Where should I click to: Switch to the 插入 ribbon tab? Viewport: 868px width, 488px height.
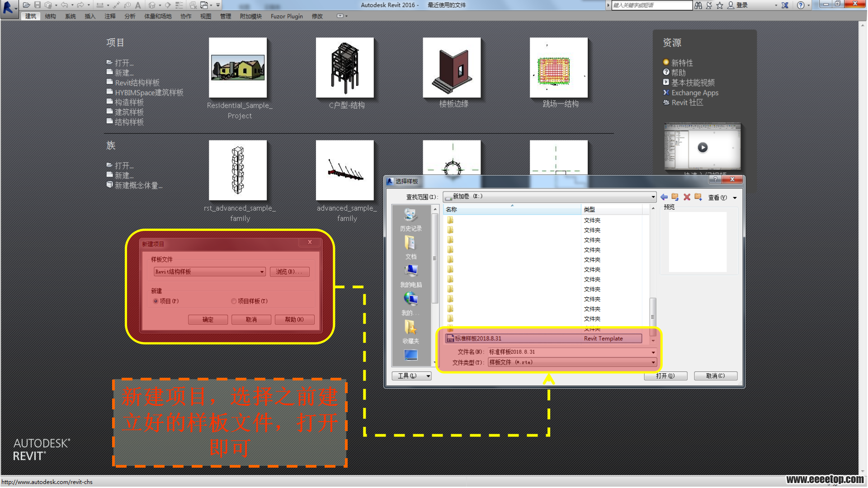pyautogui.click(x=90, y=16)
